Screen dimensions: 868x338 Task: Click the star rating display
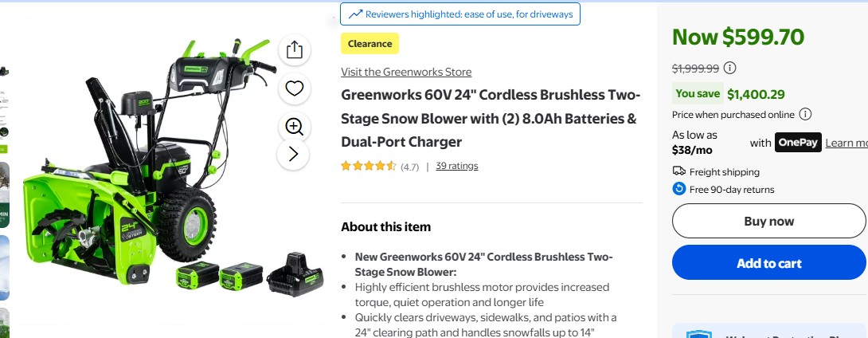[x=369, y=166]
